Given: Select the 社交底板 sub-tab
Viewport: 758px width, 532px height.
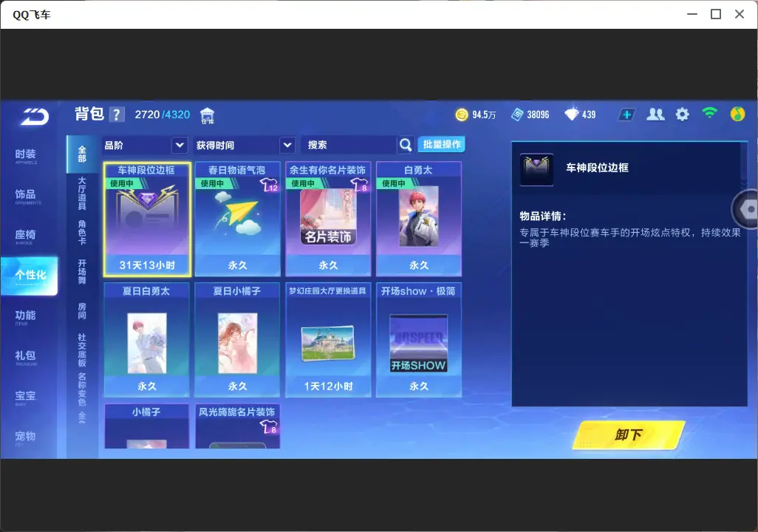Looking at the screenshot, I should [82, 350].
